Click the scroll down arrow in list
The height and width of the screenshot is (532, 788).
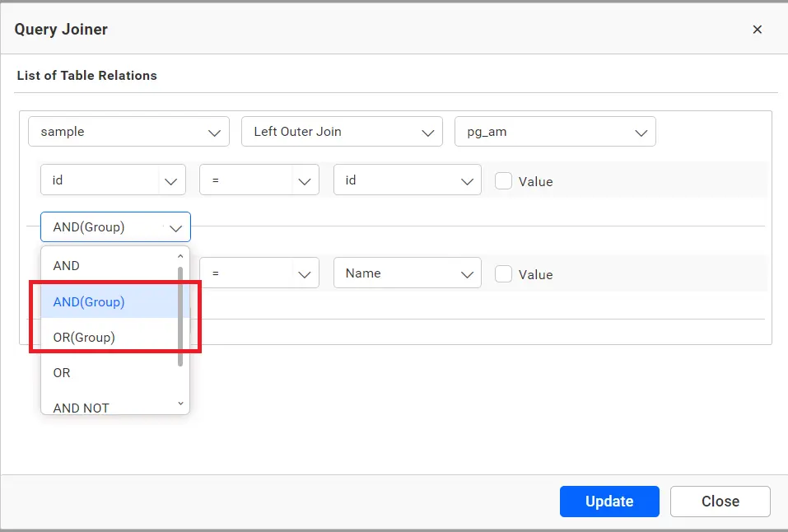tap(180, 404)
